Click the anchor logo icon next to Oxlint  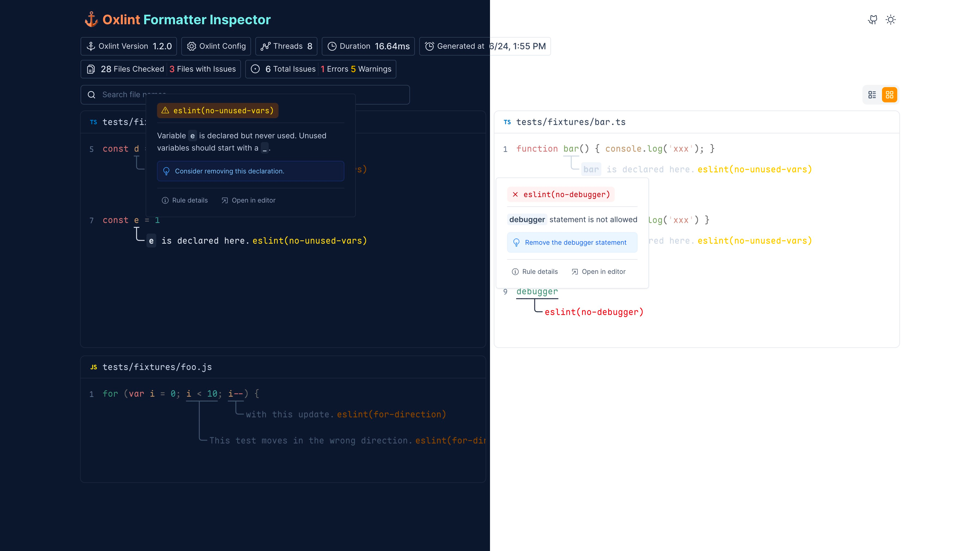(x=91, y=19)
